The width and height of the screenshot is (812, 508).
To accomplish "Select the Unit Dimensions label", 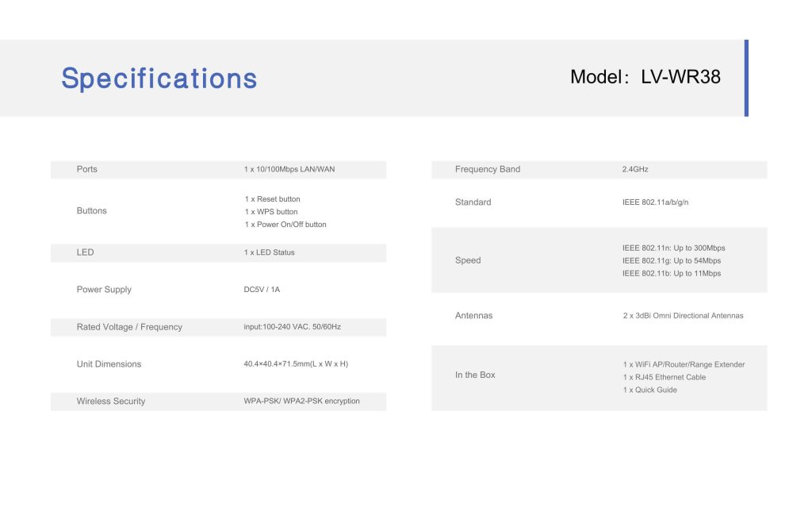I will click(x=109, y=364).
